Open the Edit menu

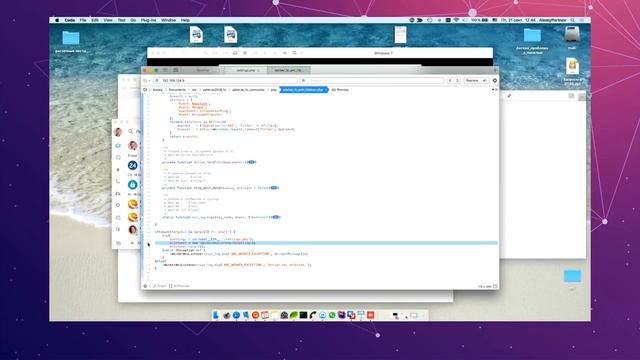pos(95,20)
